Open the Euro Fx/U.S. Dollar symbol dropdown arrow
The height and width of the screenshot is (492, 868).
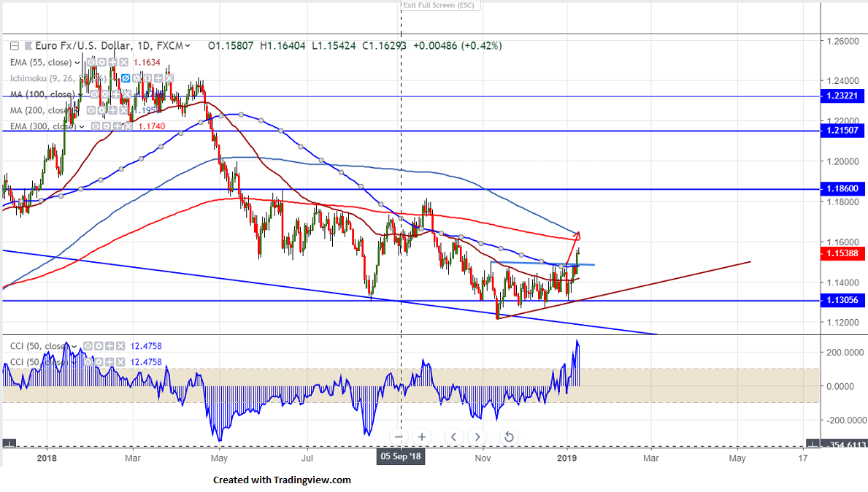click(x=188, y=46)
